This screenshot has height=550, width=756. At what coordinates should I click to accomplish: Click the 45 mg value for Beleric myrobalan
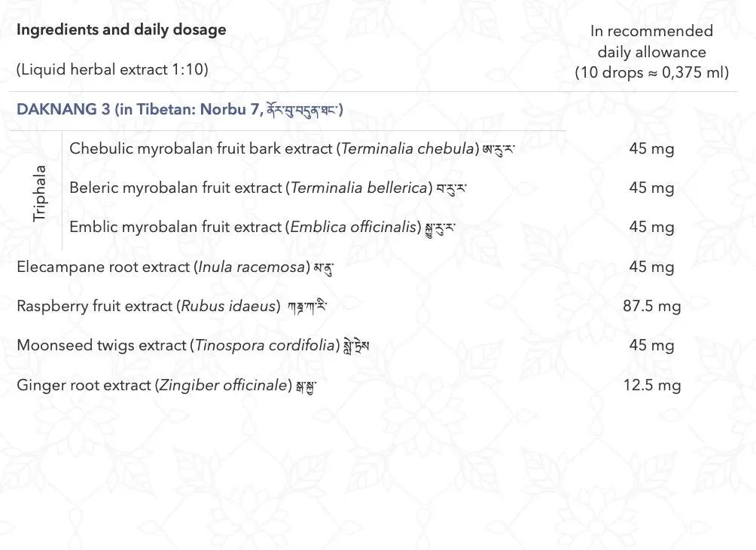point(651,188)
